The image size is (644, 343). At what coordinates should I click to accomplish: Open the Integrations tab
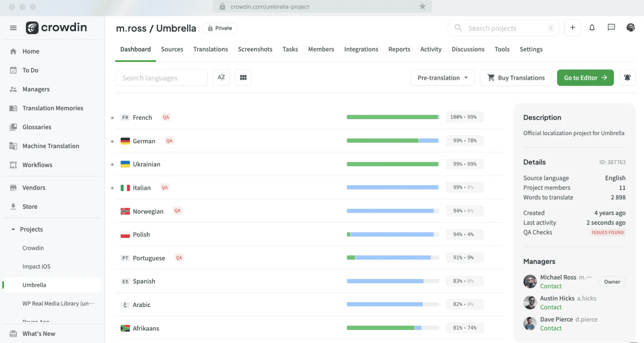(x=361, y=49)
